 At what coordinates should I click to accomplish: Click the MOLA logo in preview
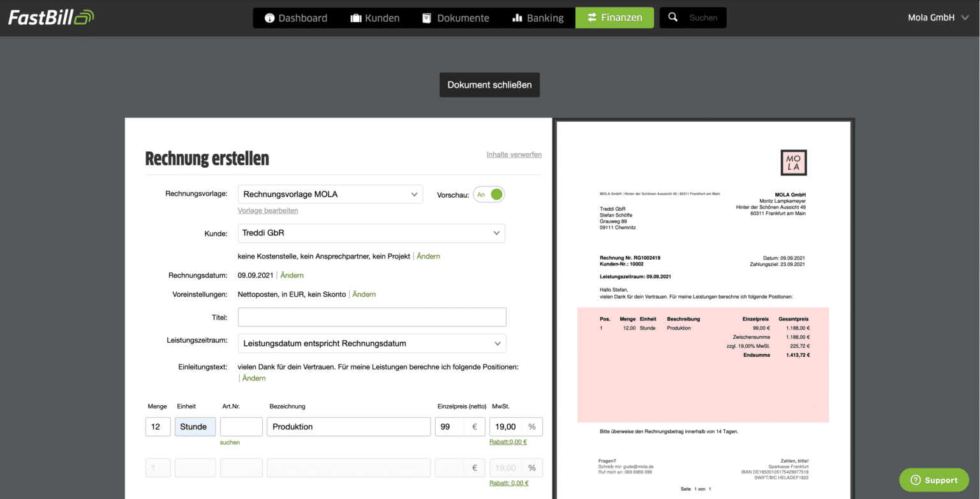(794, 163)
